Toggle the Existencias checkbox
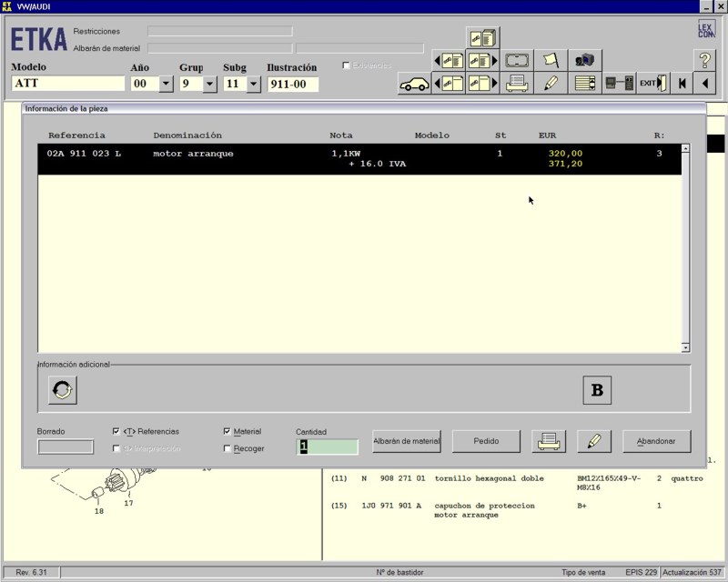 point(346,65)
